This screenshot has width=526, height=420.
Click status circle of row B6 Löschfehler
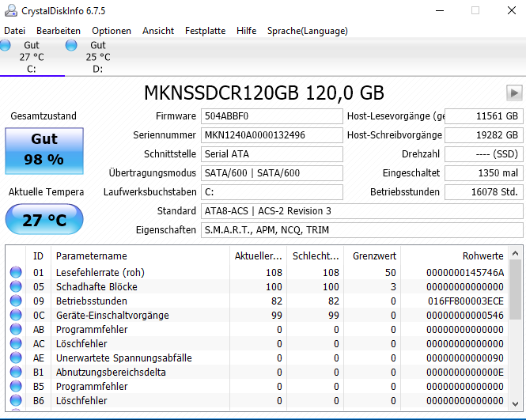[16, 400]
